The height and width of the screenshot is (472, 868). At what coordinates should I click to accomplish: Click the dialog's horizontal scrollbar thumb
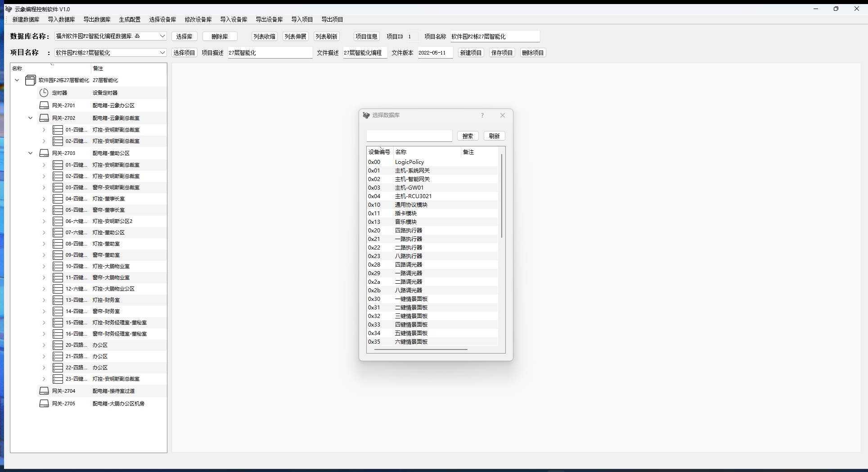click(x=421, y=349)
